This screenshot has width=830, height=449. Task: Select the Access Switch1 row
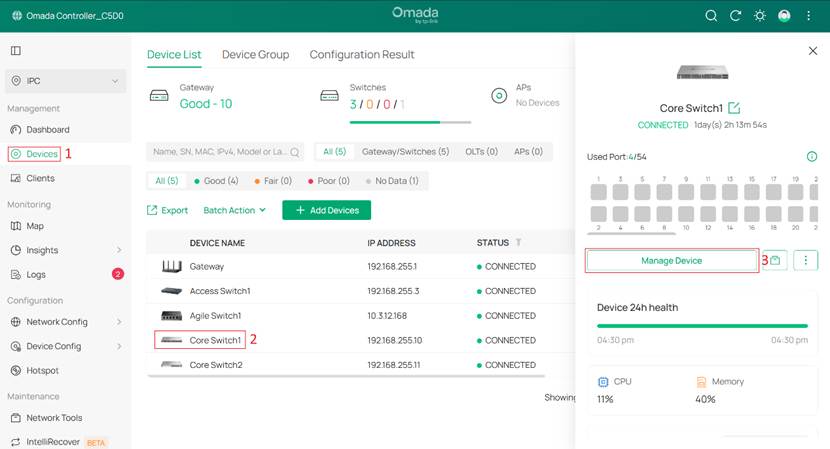point(360,291)
